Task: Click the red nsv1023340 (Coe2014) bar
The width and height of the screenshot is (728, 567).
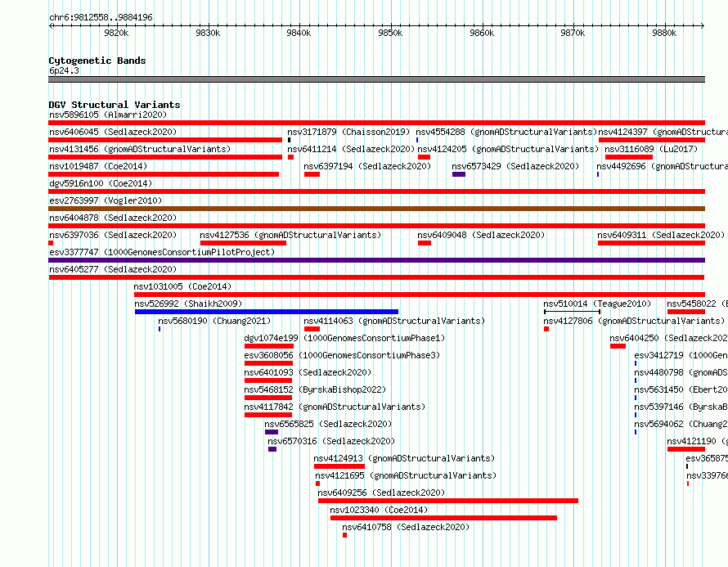Action: (443, 518)
